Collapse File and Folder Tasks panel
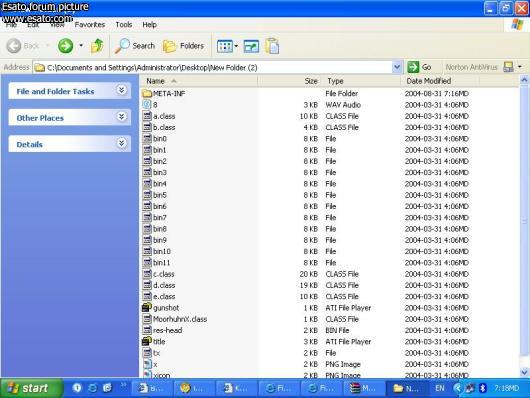The height and width of the screenshot is (398, 530). pyautogui.click(x=122, y=90)
